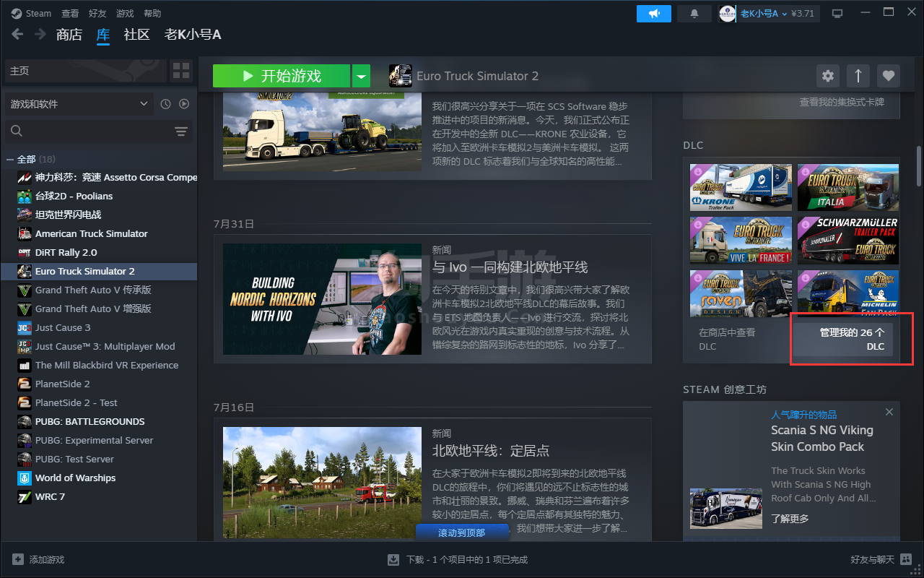Click 了解更多 on workshop card
Image resolution: width=924 pixels, height=578 pixels.
790,518
